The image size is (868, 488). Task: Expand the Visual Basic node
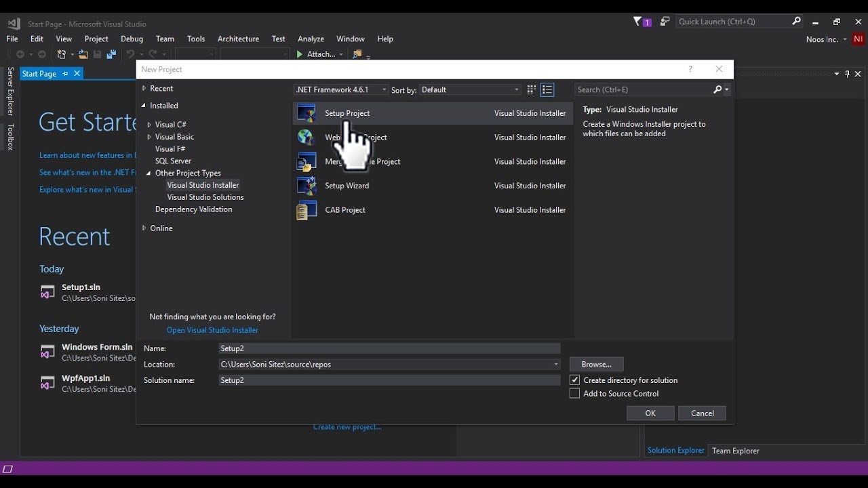click(150, 137)
